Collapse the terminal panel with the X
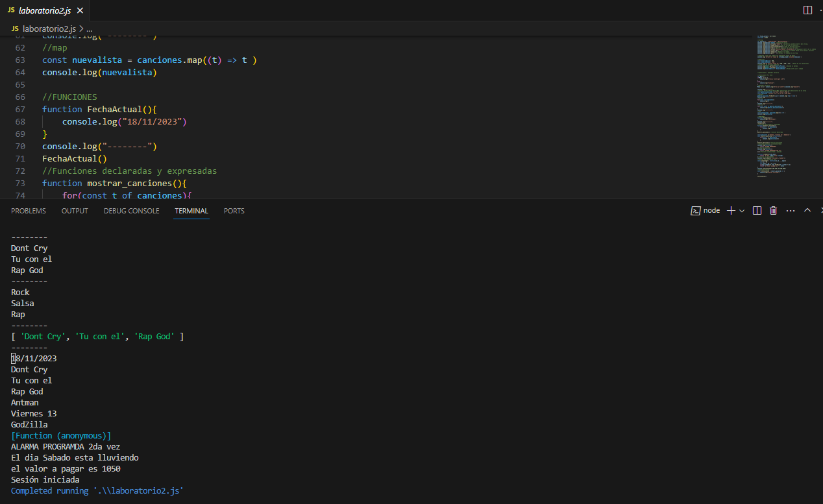The image size is (823, 504). tap(820, 210)
